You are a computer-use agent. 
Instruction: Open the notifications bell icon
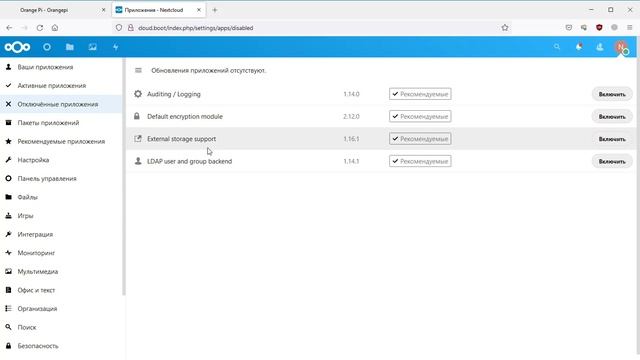(579, 47)
